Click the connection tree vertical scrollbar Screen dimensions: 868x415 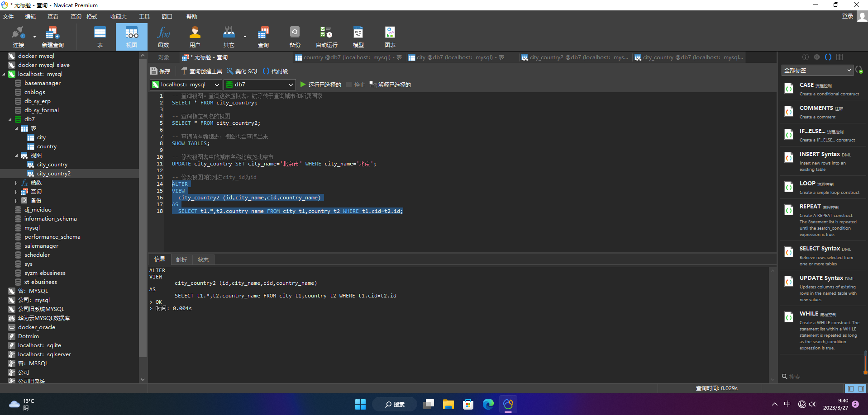(x=143, y=208)
